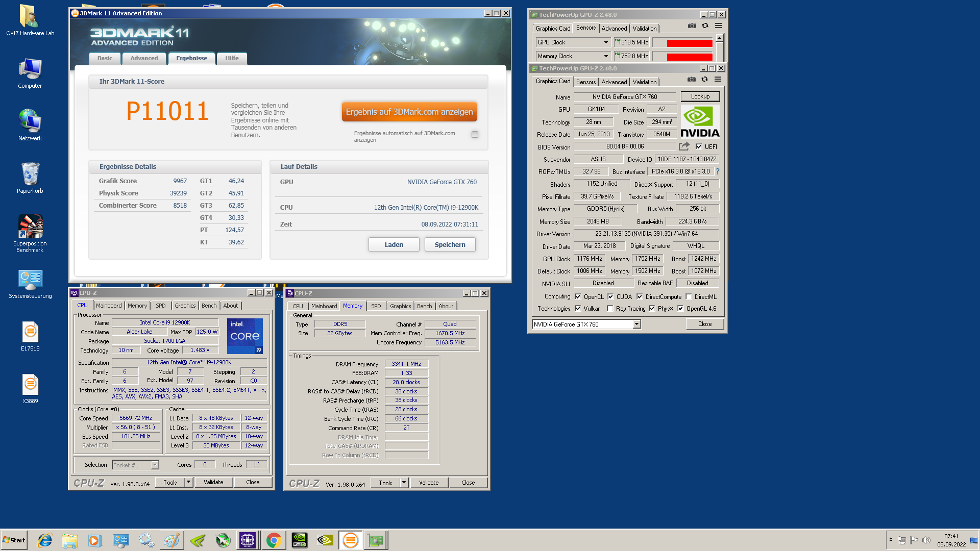Click the GPU-Z green card taskbar icon
Image resolution: width=980 pixels, height=551 pixels.
pyautogui.click(x=376, y=540)
